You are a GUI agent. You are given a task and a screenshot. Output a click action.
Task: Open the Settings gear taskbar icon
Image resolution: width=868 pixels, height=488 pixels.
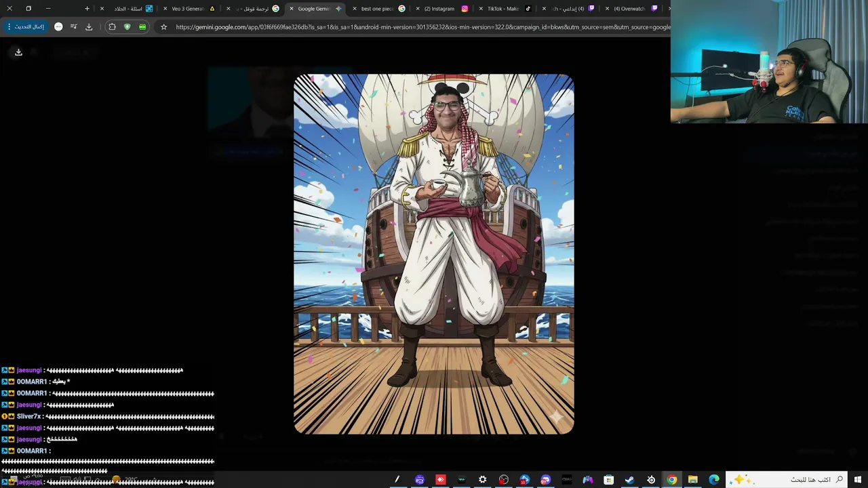pyautogui.click(x=482, y=480)
